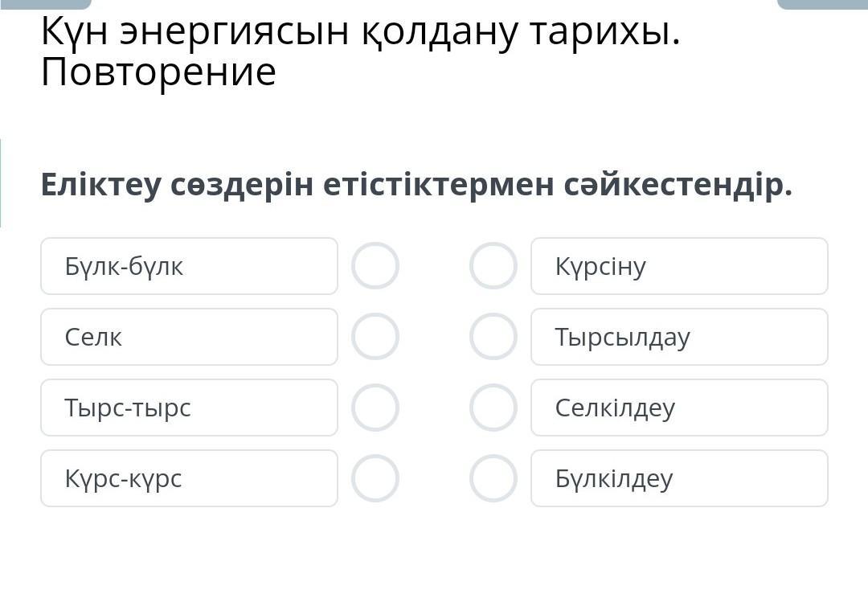Viewport: 868px width, 590px height.
Task: Select the circle beside Бүлкілдеу
Action: click(x=493, y=478)
